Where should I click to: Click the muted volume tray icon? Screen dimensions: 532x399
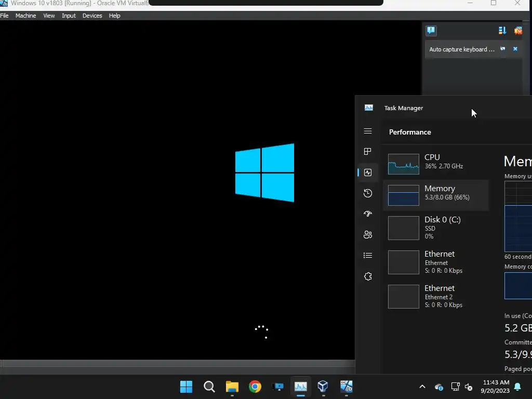[x=469, y=387]
